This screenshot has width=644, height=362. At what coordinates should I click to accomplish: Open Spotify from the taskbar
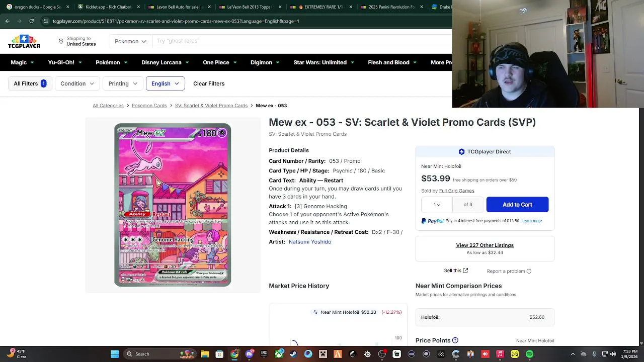click(529, 354)
